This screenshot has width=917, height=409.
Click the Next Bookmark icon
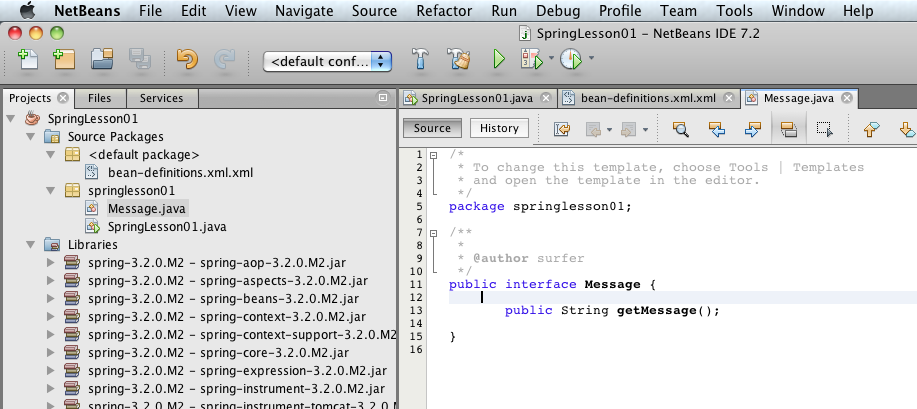pyautogui.click(x=907, y=129)
